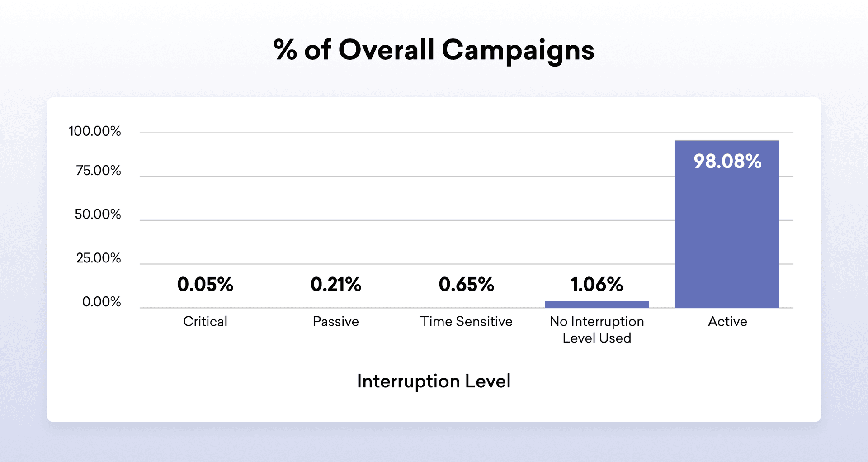Select the "Interruption Level" x-axis title

434,381
